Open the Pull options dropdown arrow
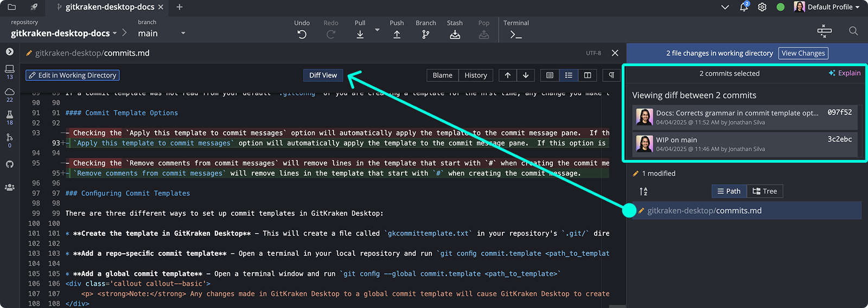868x308 pixels. point(377,30)
